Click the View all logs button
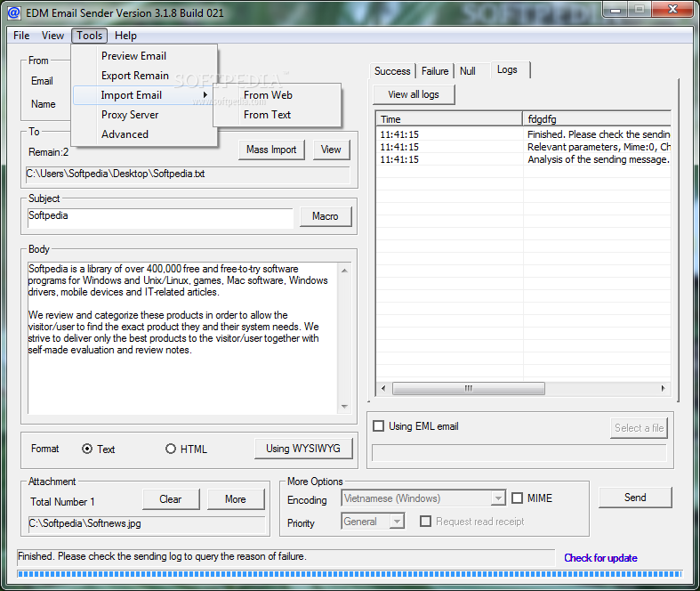This screenshot has width=700, height=591. coord(414,94)
